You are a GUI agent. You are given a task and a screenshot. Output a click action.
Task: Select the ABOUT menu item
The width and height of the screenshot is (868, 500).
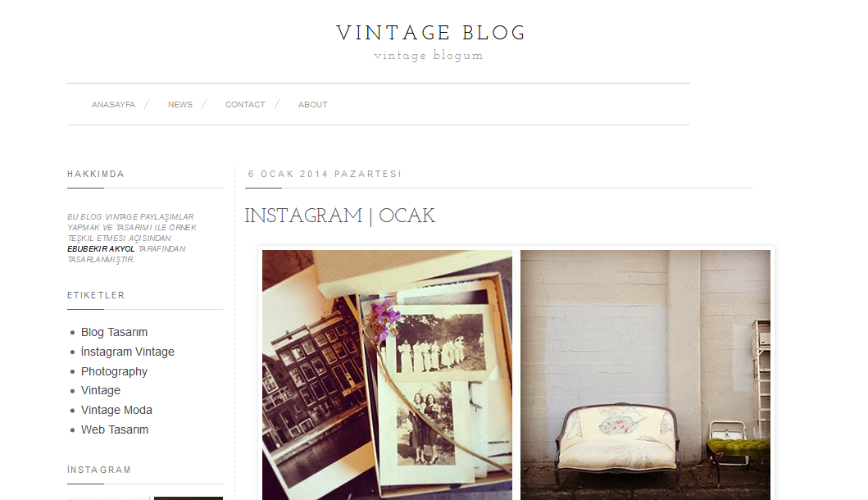313,105
